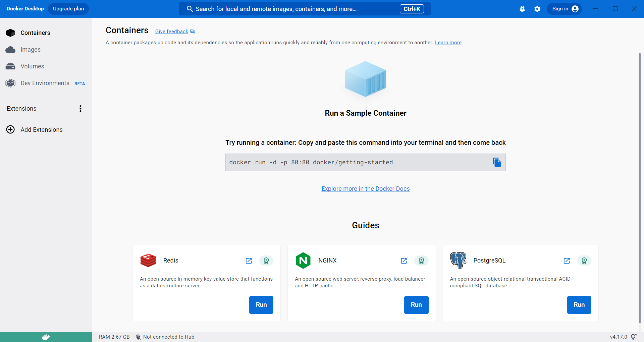The height and width of the screenshot is (342, 644).
Task: Go to the Images section
Action: [31, 50]
